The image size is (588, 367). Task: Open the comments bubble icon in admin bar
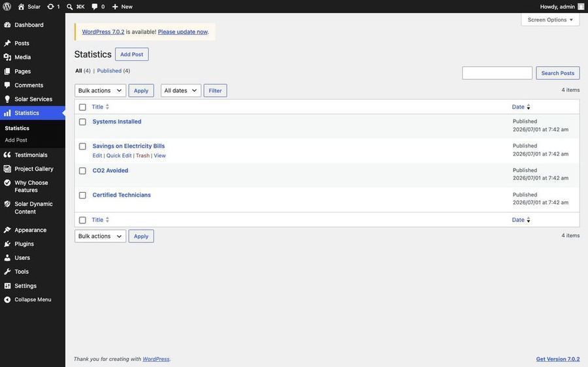click(95, 7)
